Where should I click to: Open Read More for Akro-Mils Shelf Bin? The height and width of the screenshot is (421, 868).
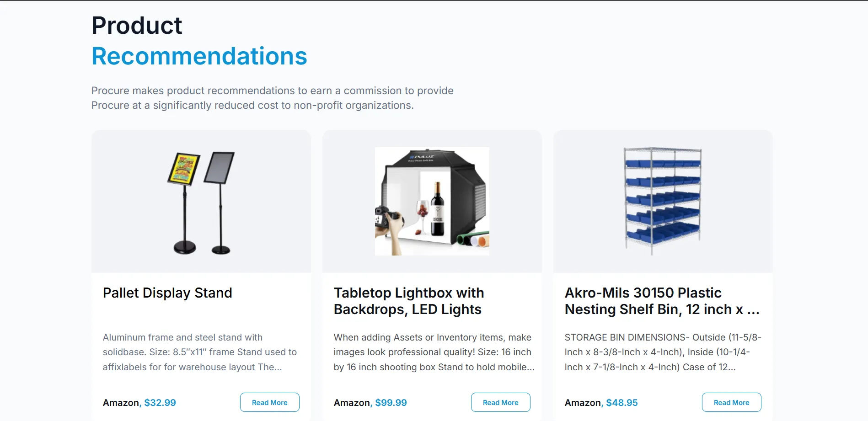[731, 402]
